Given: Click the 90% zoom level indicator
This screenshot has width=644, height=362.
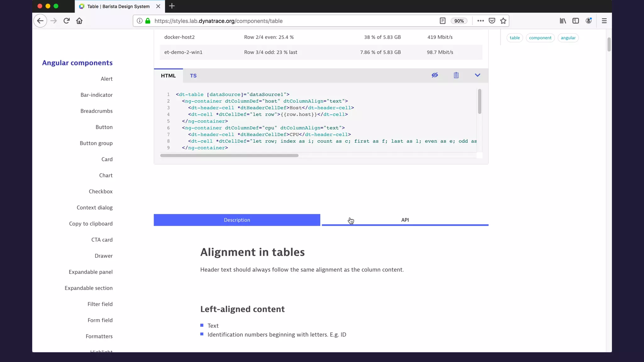Looking at the screenshot, I should pos(459,21).
